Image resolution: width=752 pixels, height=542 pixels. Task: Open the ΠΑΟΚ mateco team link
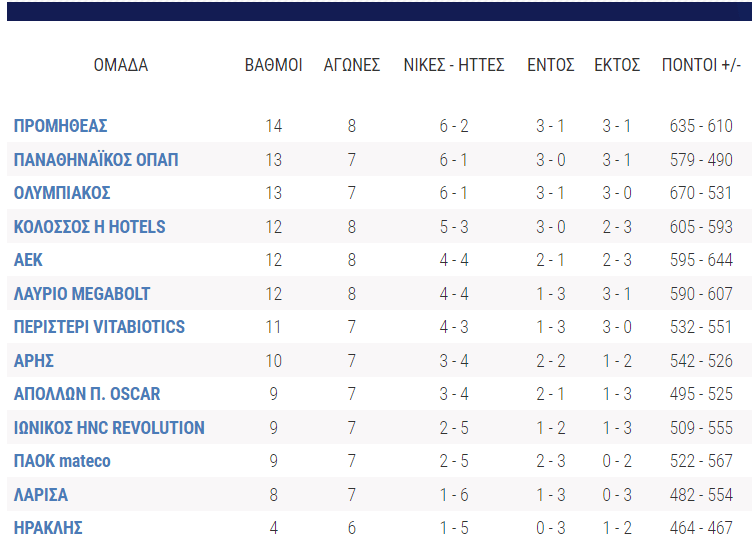pos(62,461)
